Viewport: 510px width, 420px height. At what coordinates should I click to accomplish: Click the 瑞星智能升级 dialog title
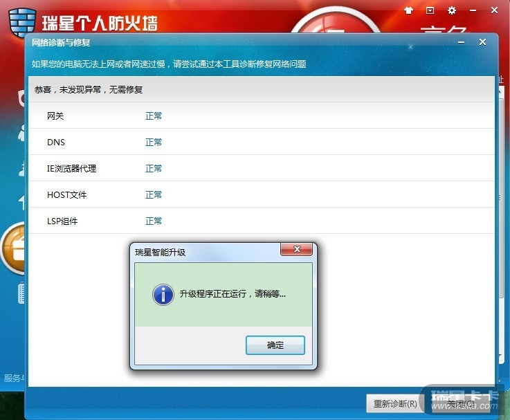pos(160,252)
